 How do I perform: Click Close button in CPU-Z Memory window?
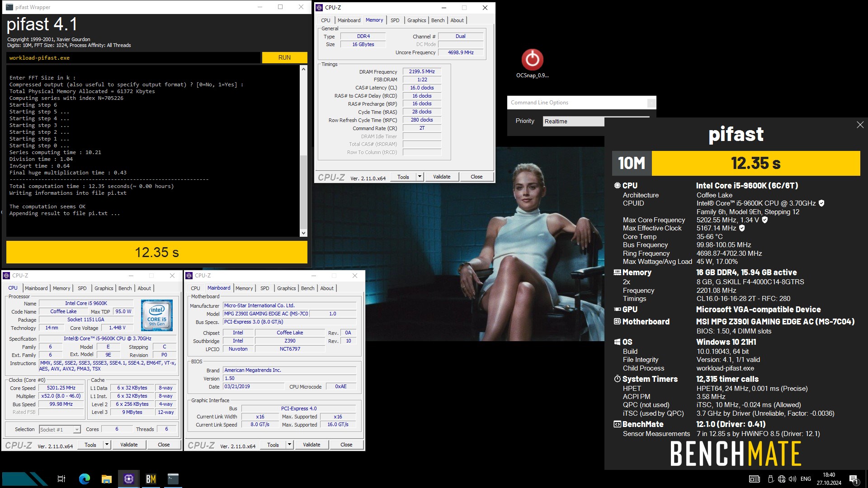[476, 177]
